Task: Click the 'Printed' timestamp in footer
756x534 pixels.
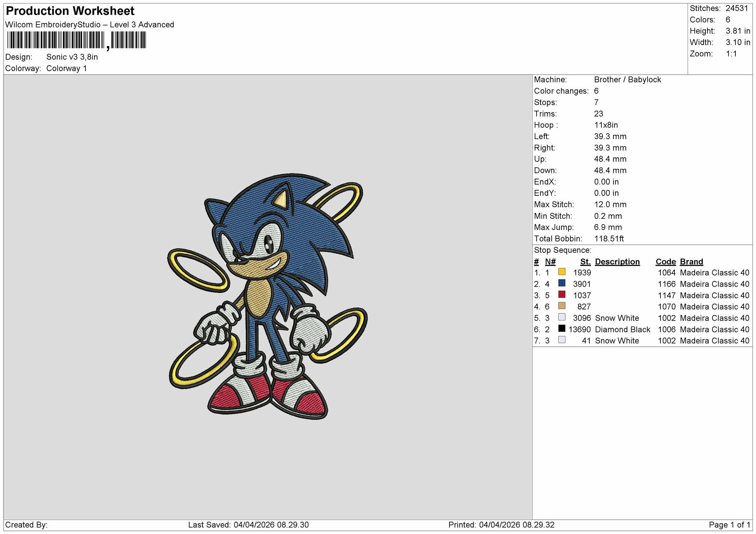Action: click(x=502, y=525)
